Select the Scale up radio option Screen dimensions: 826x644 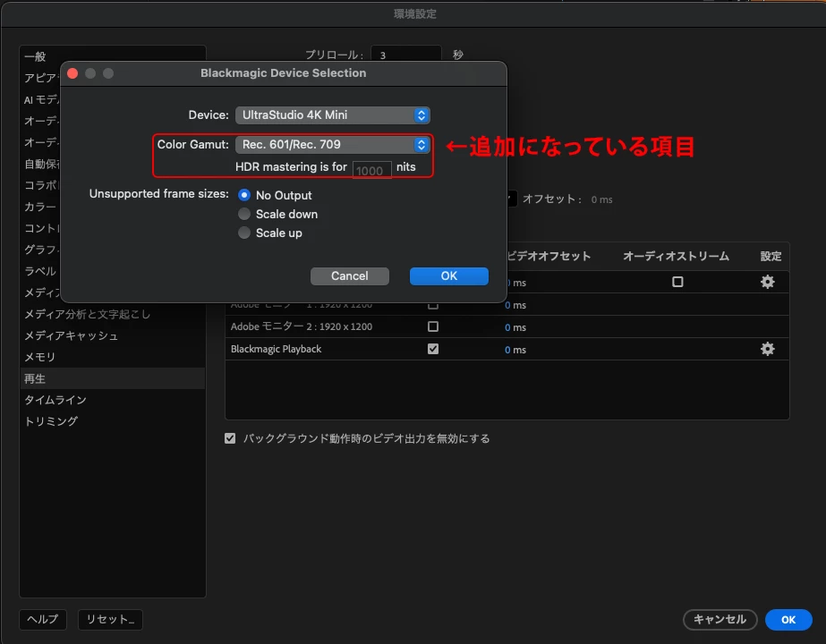tap(244, 233)
